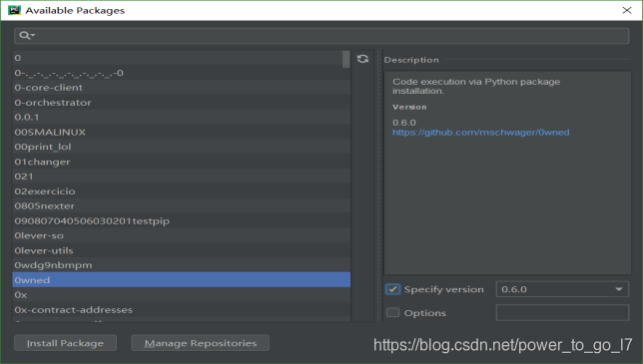Select the 0-core-client package

click(x=182, y=88)
